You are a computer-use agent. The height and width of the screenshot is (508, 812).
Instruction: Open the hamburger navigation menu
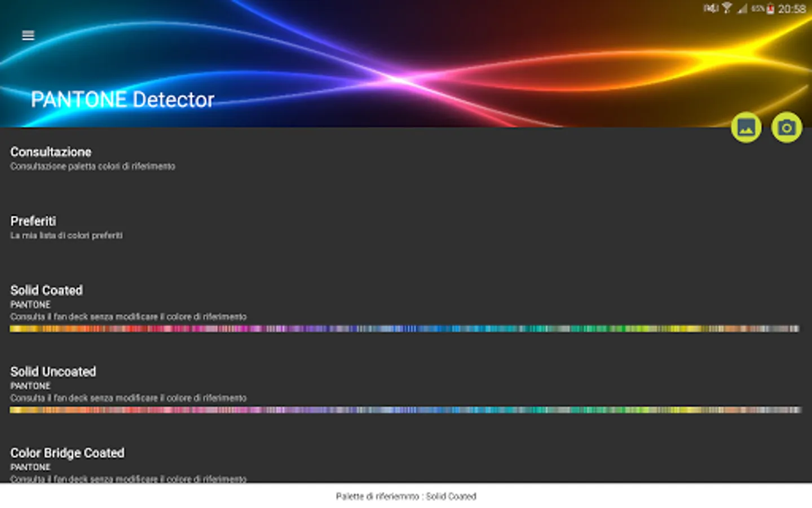pos(28,36)
